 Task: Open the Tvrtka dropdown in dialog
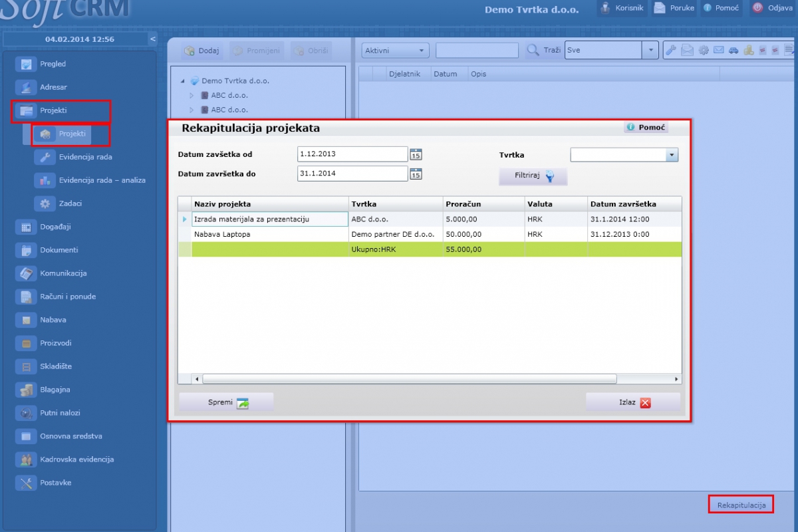(624, 155)
